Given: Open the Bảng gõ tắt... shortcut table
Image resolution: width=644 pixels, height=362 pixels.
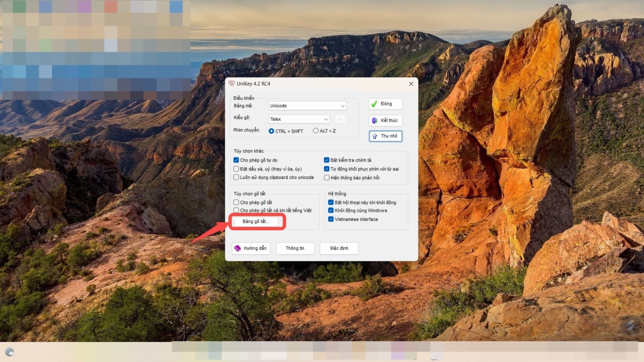Looking at the screenshot, I should [256, 222].
